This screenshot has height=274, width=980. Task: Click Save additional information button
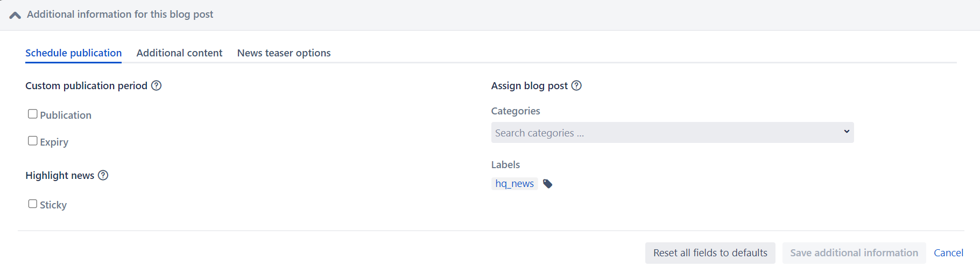pyautogui.click(x=854, y=253)
